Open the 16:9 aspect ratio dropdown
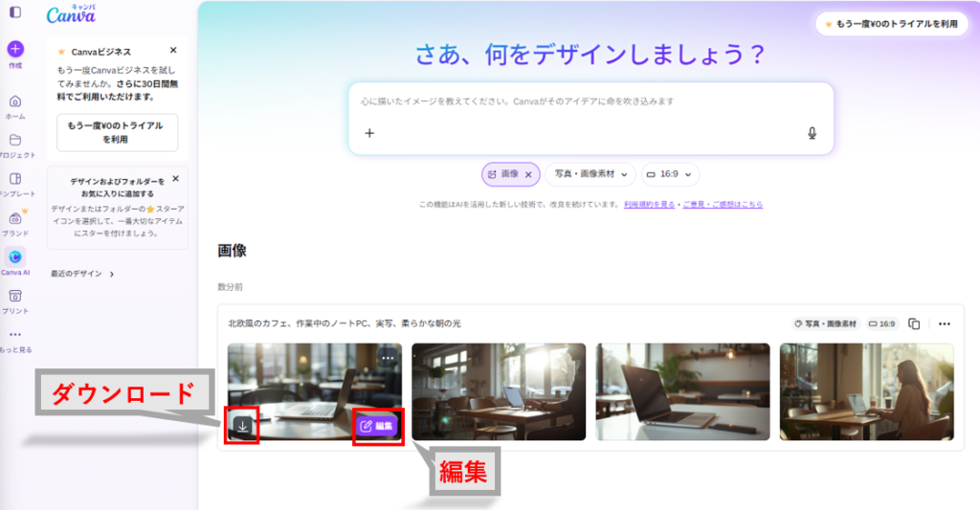 670,174
